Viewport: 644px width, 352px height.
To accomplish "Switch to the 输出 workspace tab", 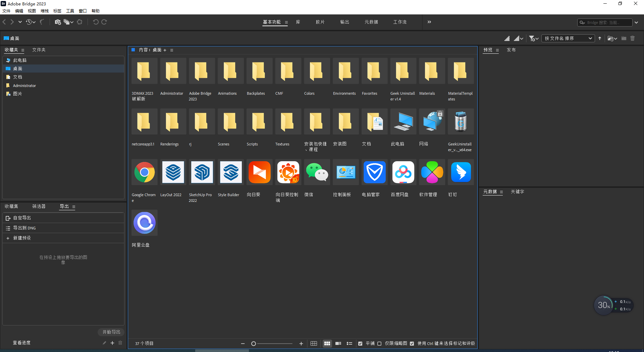I will pyautogui.click(x=344, y=22).
